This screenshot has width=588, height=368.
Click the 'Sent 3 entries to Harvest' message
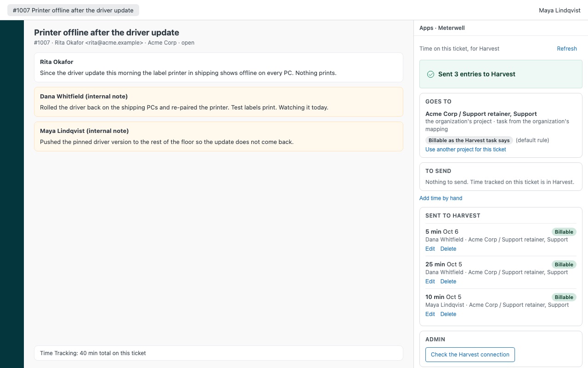click(477, 74)
